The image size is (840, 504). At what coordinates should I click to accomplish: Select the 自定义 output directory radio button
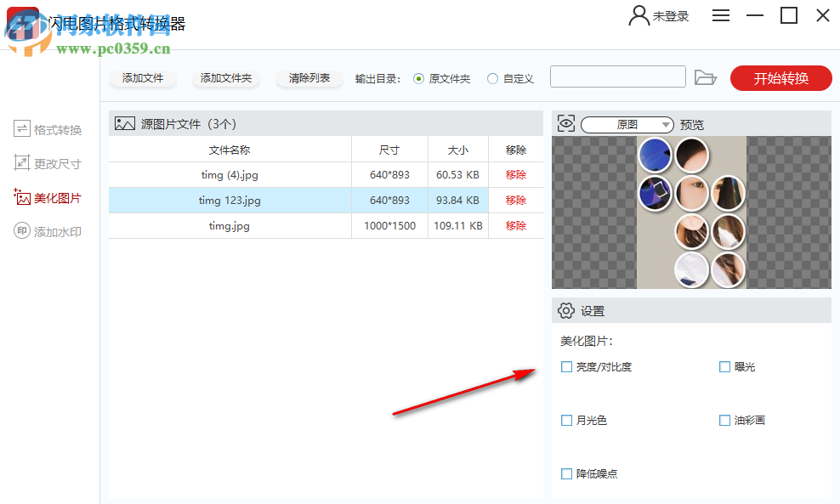click(491, 76)
